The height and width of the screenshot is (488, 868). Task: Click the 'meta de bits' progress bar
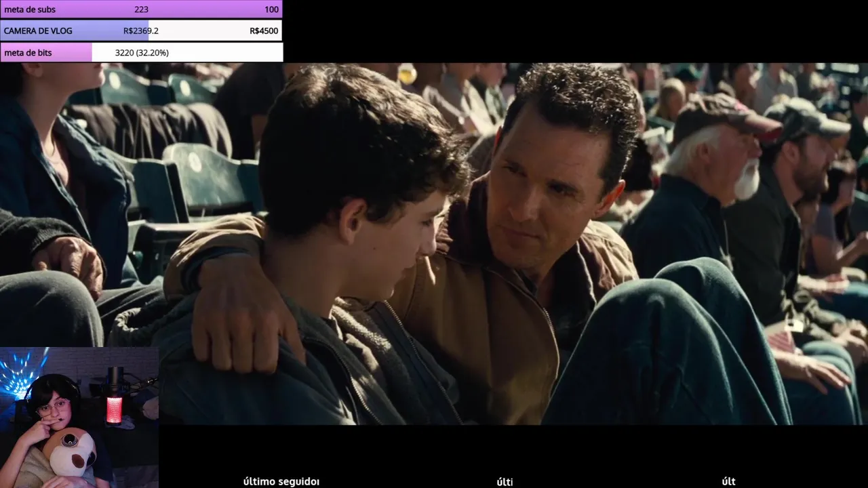(141, 52)
